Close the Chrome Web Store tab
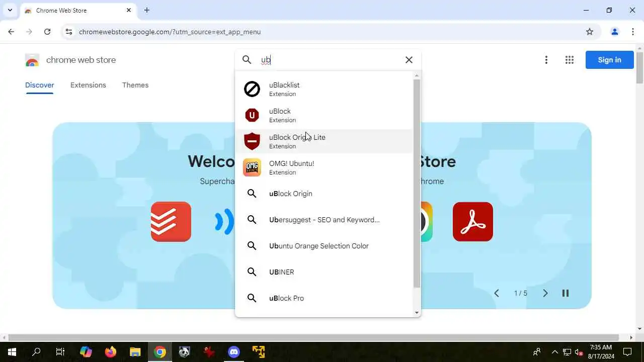Screen dimensions: 644x362 [x=129, y=10]
